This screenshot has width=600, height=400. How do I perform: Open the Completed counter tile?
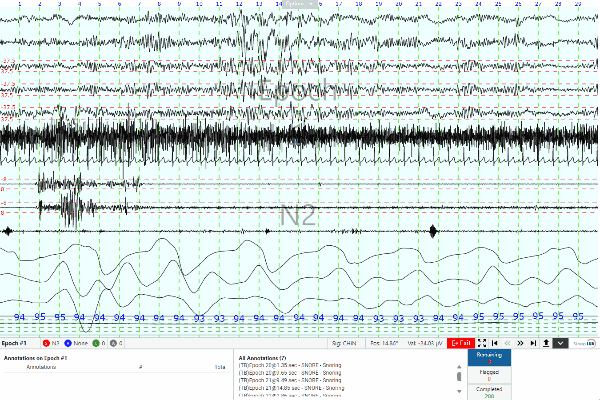click(489, 392)
